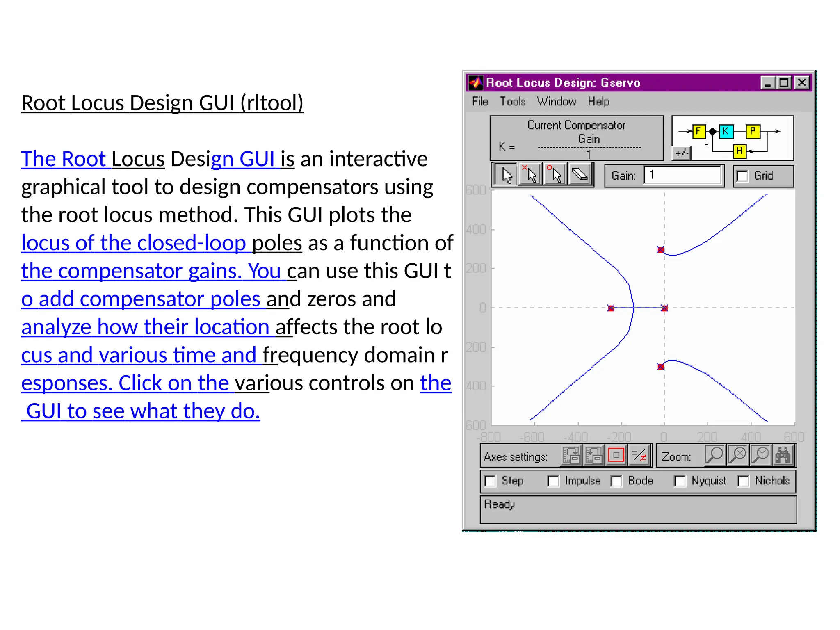Toggle feedback sign with +/- button
This screenshot has width=840, height=630.
[x=681, y=153]
